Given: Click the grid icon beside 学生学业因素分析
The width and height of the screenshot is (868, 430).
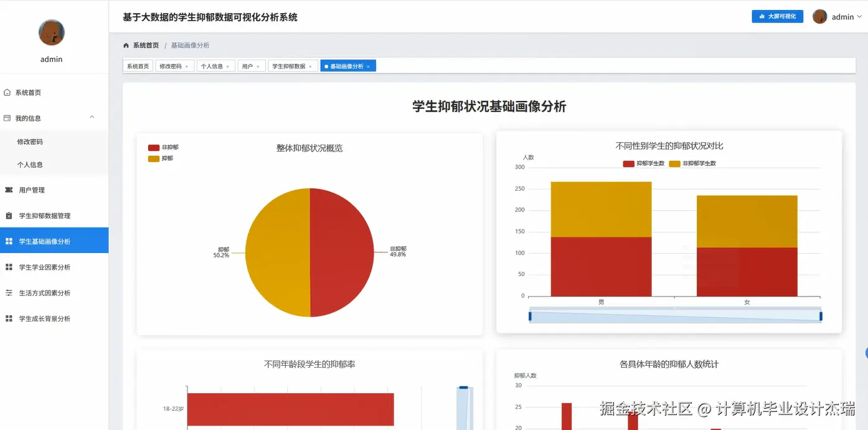Looking at the screenshot, I should pos(9,267).
